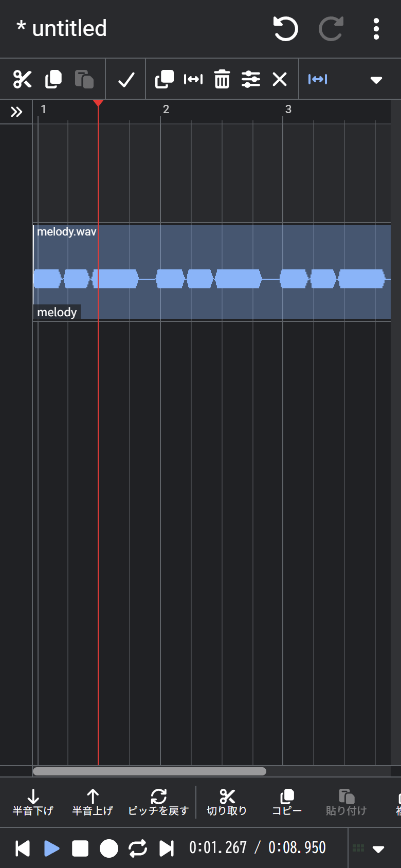Expand the dropdown arrow in top toolbar

(376, 80)
